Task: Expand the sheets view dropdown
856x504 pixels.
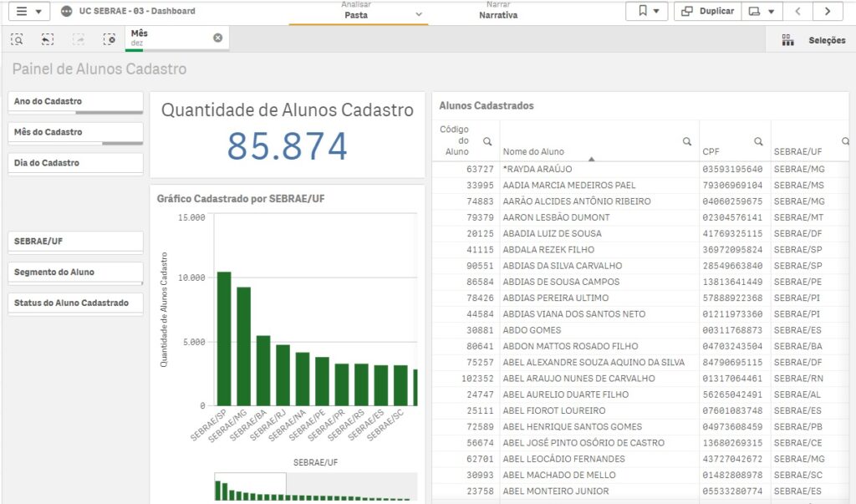Action: [x=760, y=11]
